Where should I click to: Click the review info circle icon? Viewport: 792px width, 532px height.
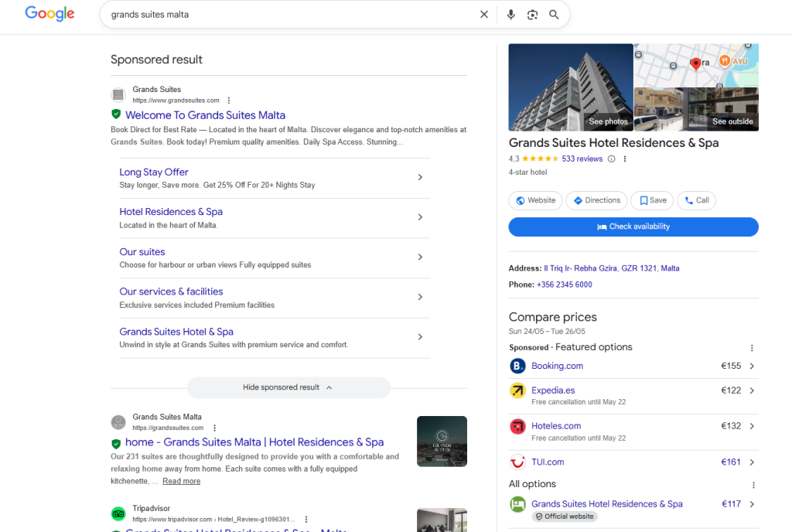coord(612,159)
